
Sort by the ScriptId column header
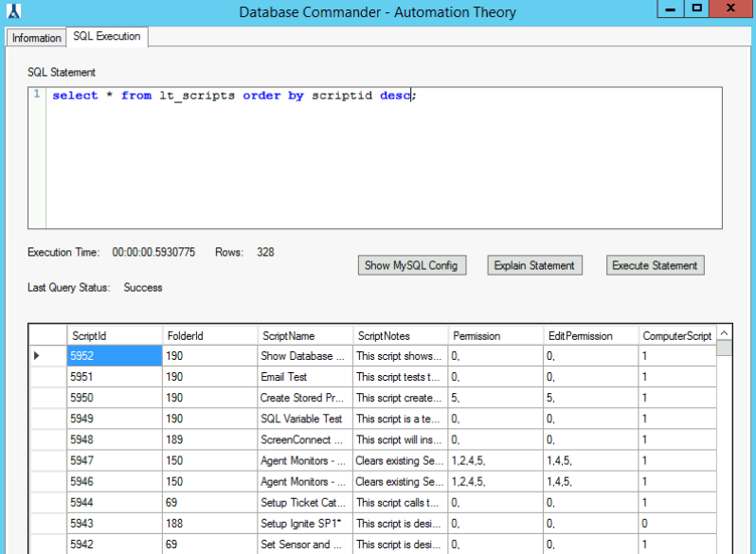click(114, 335)
